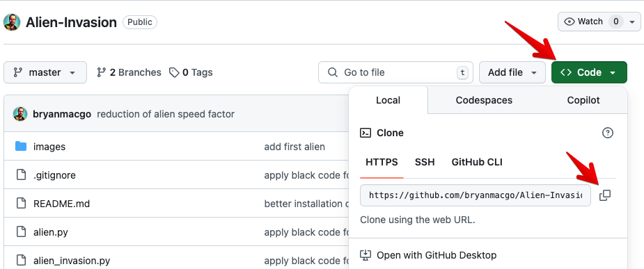Open README.md file
Viewport: 644px width, 269px height.
[x=61, y=204]
